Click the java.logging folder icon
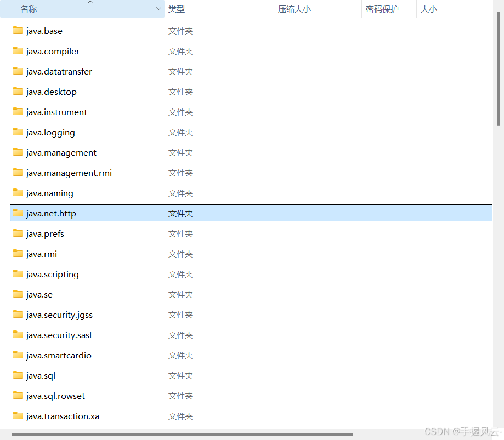This screenshot has width=504, height=440. point(18,132)
